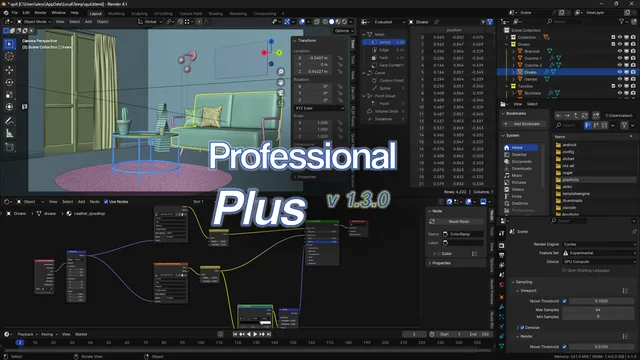Open the Object Mode dropdown
The width and height of the screenshot is (640, 360).
click(x=33, y=22)
